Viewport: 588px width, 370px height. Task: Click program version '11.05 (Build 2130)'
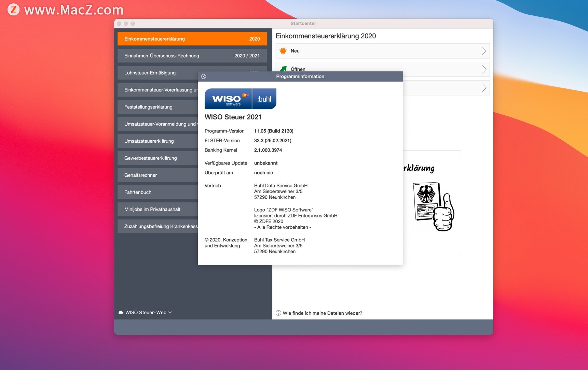[x=274, y=131]
